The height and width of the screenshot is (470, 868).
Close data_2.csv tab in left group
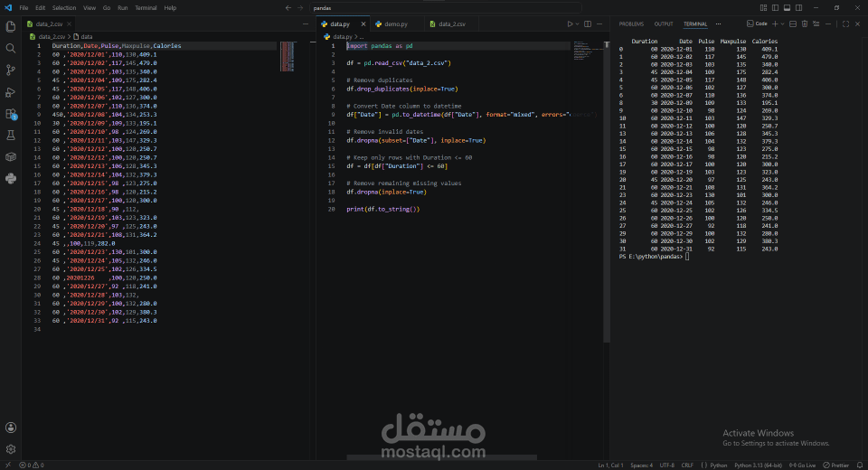click(70, 23)
